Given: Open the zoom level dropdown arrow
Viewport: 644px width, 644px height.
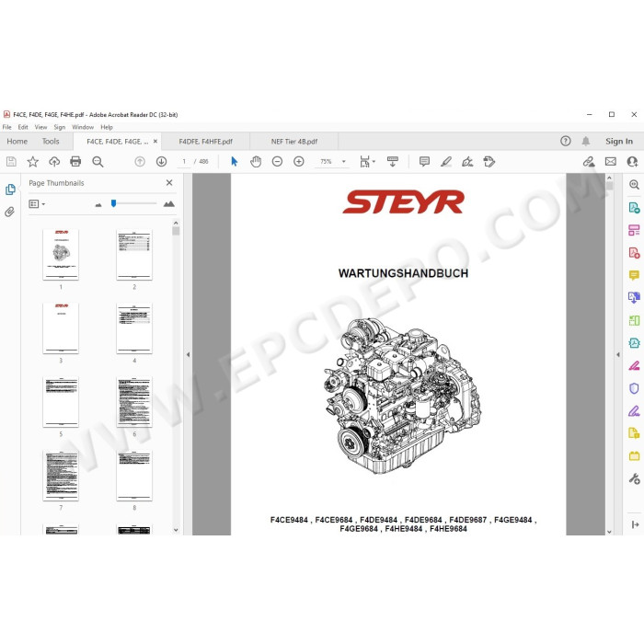Looking at the screenshot, I should tap(344, 162).
